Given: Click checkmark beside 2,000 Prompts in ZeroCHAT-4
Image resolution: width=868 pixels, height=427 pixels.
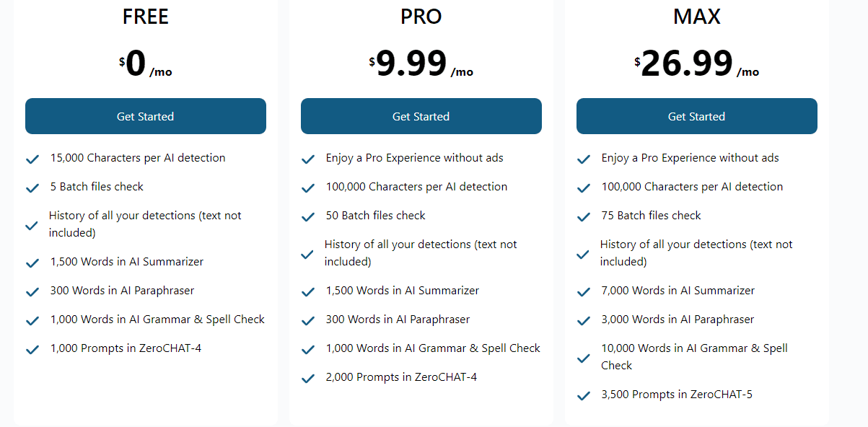Looking at the screenshot, I should point(308,379).
